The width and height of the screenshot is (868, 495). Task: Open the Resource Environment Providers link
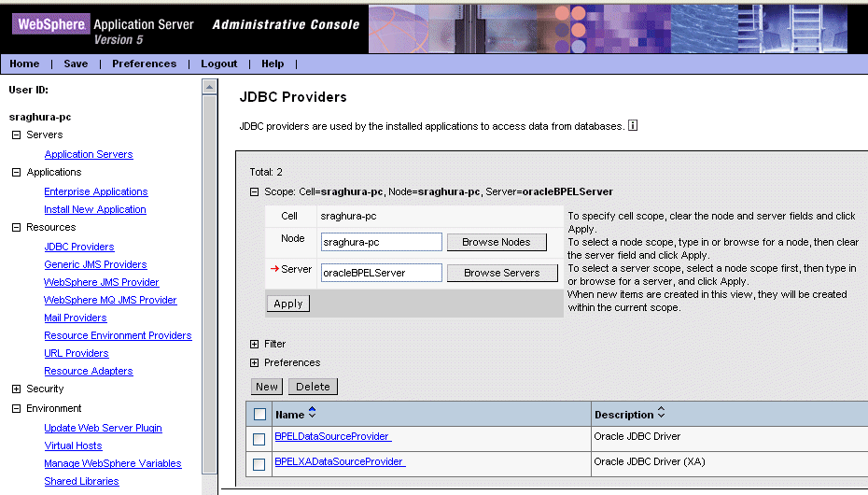point(118,335)
